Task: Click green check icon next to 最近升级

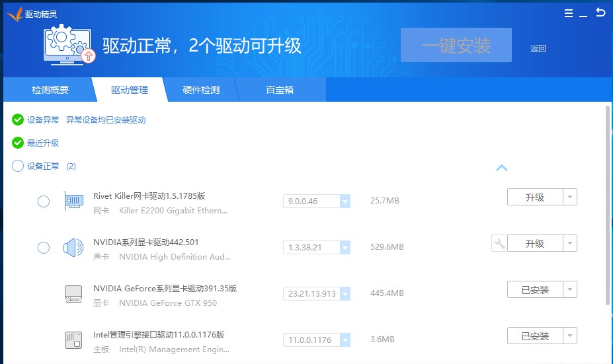Action: [x=18, y=143]
